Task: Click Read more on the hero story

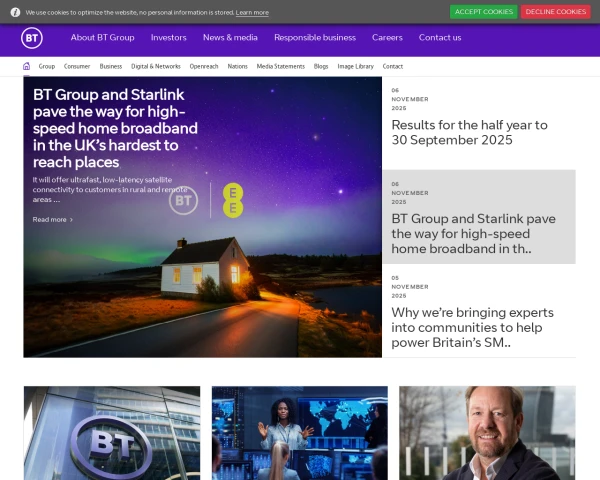Action: tap(53, 220)
